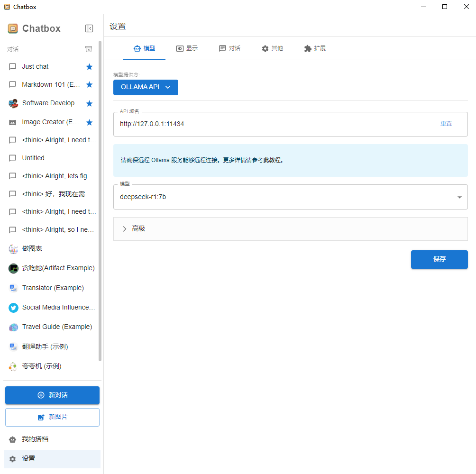The width and height of the screenshot is (476, 474).
Task: Click the Chatbox logo icon in sidebar
Action: [x=13, y=28]
